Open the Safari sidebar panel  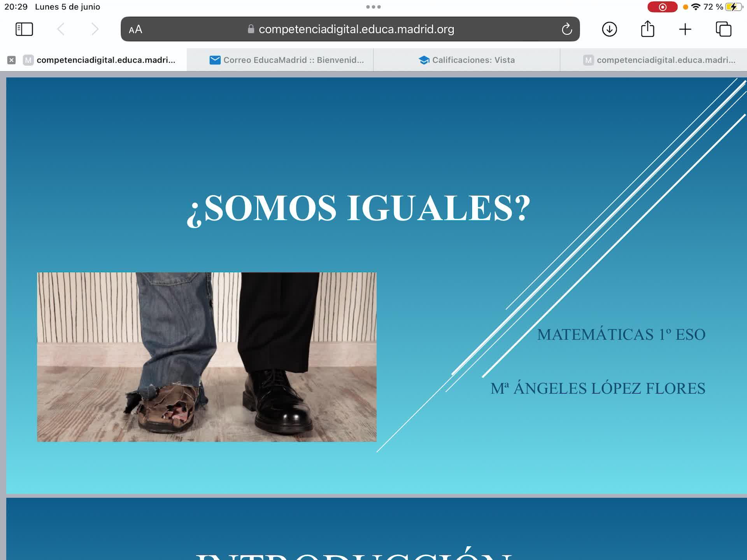(x=24, y=29)
